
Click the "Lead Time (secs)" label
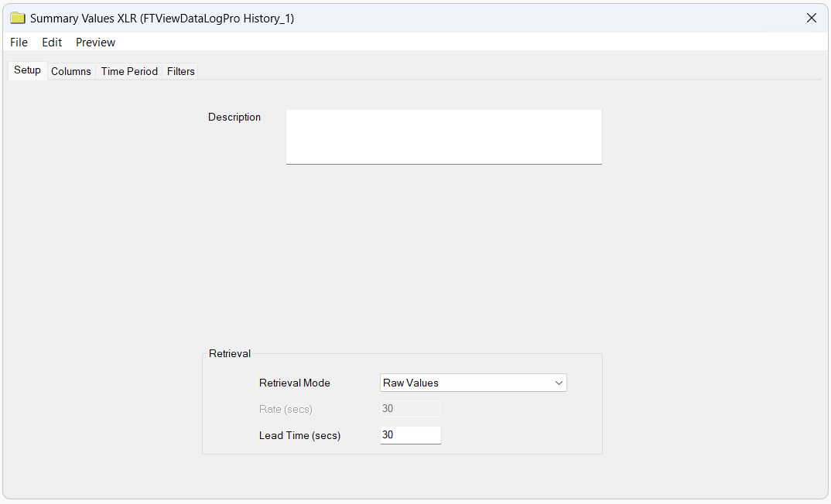pyautogui.click(x=300, y=436)
